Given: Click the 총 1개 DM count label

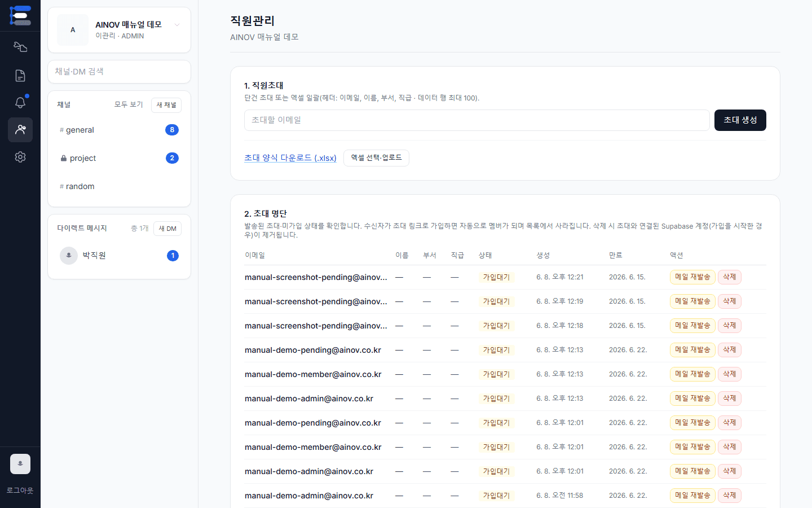Looking at the screenshot, I should tap(139, 229).
